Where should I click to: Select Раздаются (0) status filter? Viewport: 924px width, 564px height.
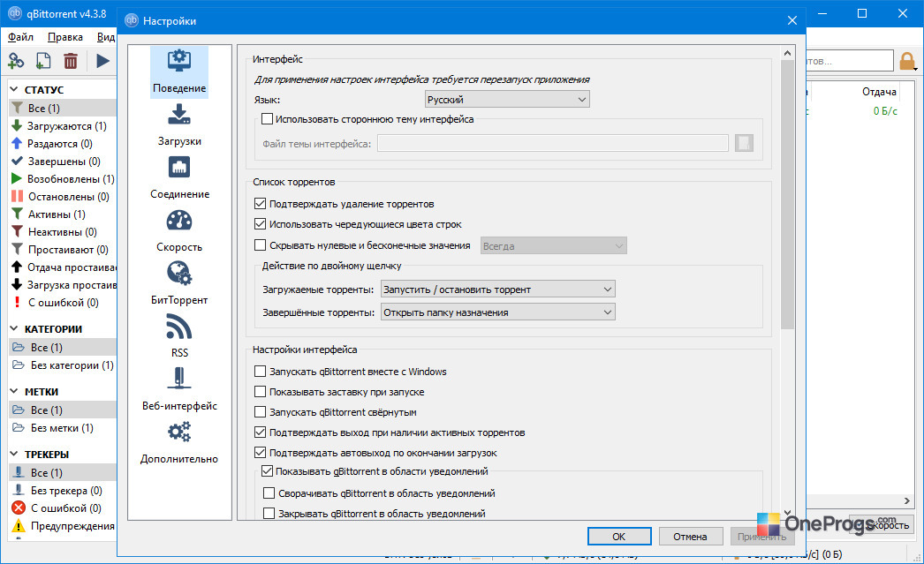point(63,144)
